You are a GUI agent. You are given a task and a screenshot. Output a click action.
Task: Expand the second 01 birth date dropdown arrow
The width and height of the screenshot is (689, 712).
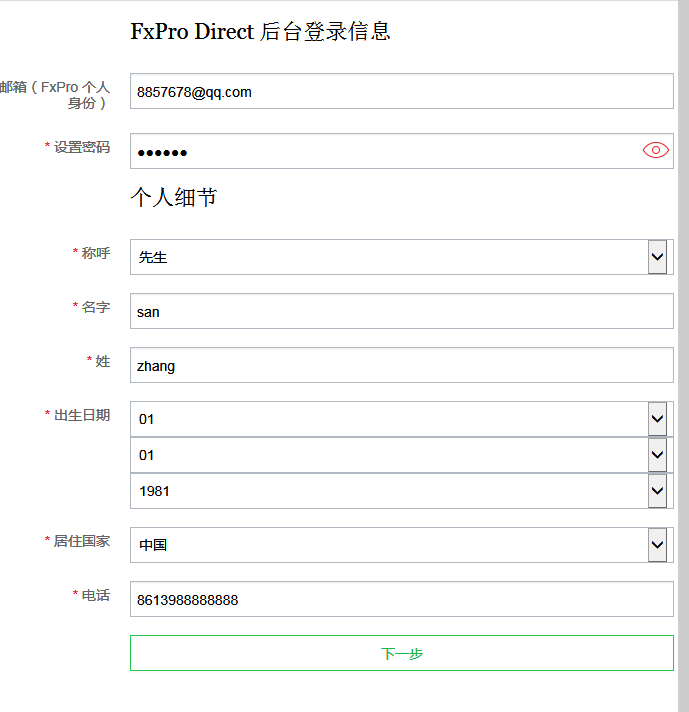657,455
